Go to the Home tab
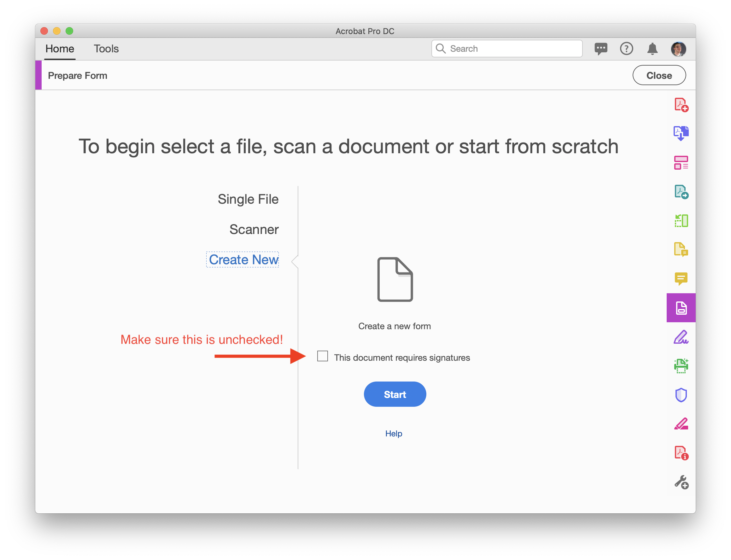The width and height of the screenshot is (731, 560). [x=59, y=49]
